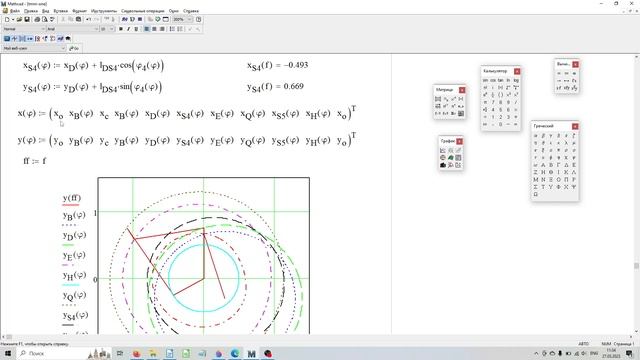Toggle numbered list

180,29
